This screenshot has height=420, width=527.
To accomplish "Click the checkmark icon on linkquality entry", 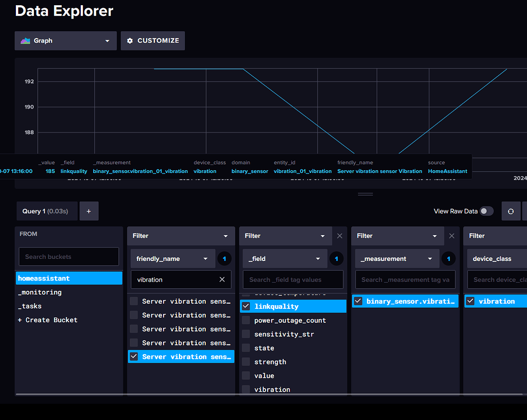I will tap(245, 306).
